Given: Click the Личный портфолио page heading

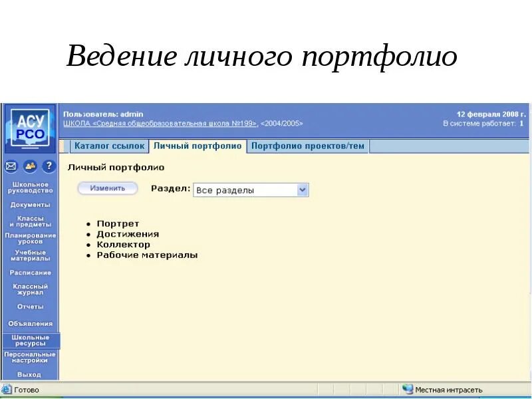Looking at the screenshot, I should click(x=116, y=168).
